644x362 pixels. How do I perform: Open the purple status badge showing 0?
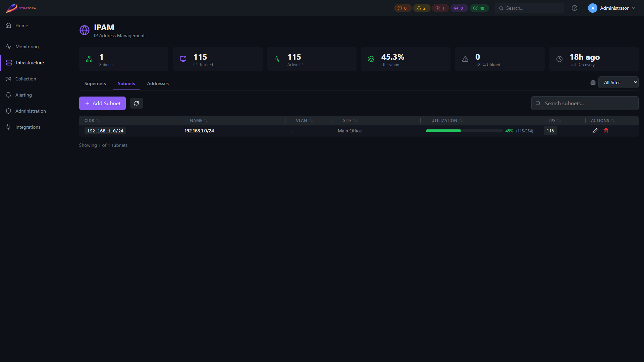point(459,8)
